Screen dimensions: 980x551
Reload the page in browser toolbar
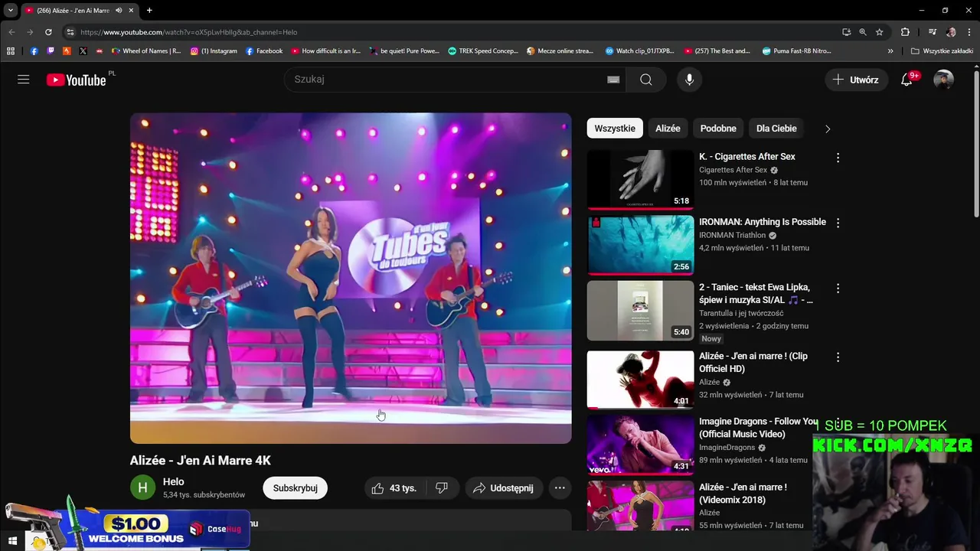click(x=48, y=32)
